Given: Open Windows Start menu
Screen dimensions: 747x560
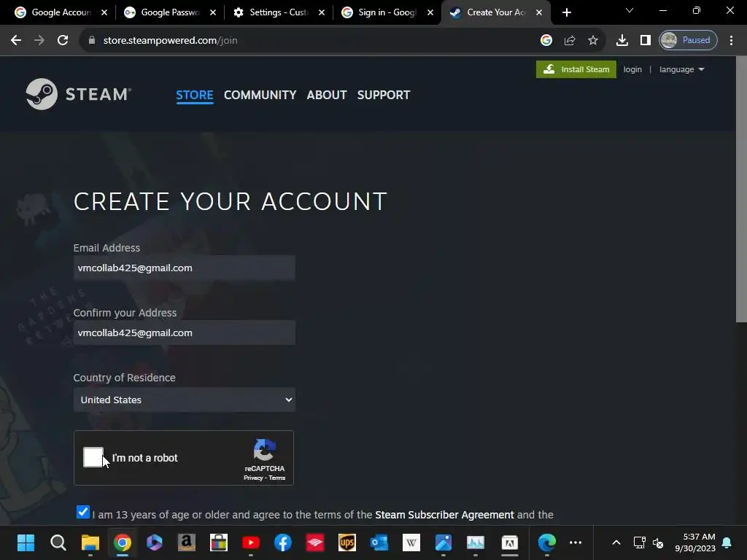Looking at the screenshot, I should pyautogui.click(x=26, y=542).
